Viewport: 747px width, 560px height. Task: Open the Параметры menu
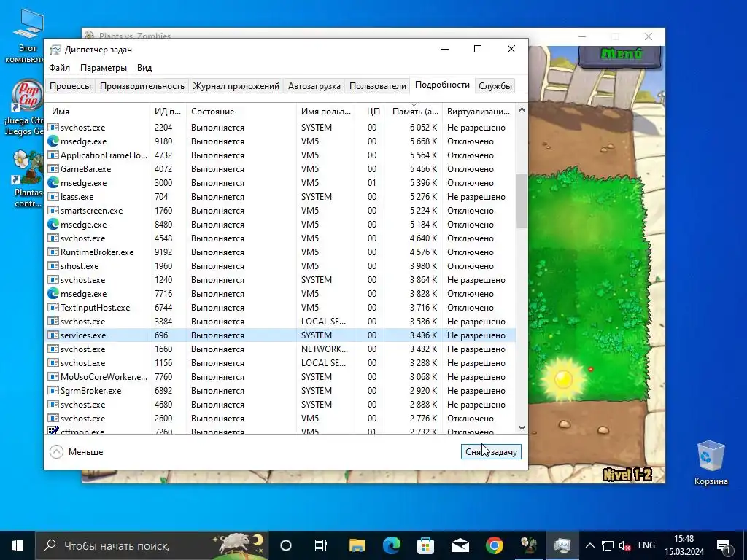click(104, 68)
